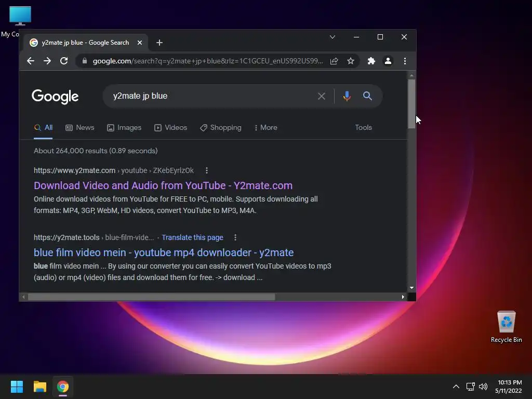Open the Windows Start menu

click(x=17, y=387)
